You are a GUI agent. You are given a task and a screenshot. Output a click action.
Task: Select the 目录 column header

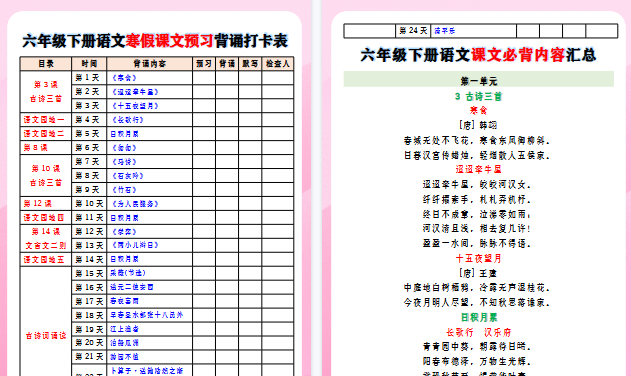[x=46, y=64]
